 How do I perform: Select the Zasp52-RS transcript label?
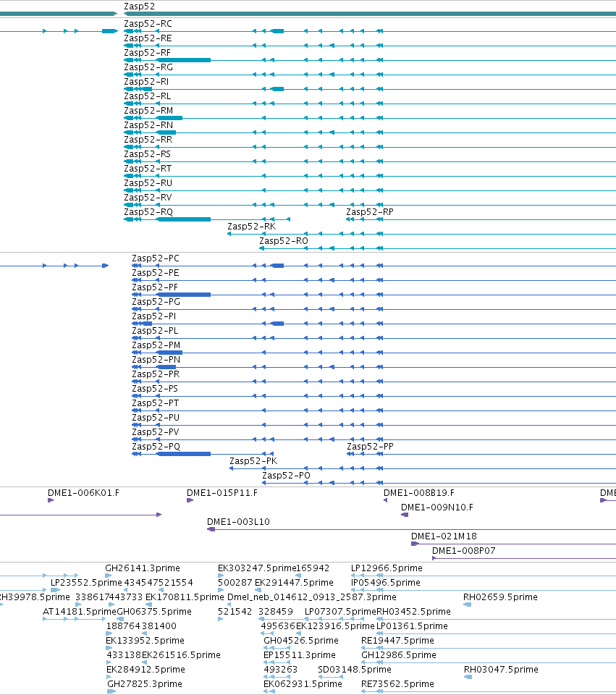coord(147,154)
